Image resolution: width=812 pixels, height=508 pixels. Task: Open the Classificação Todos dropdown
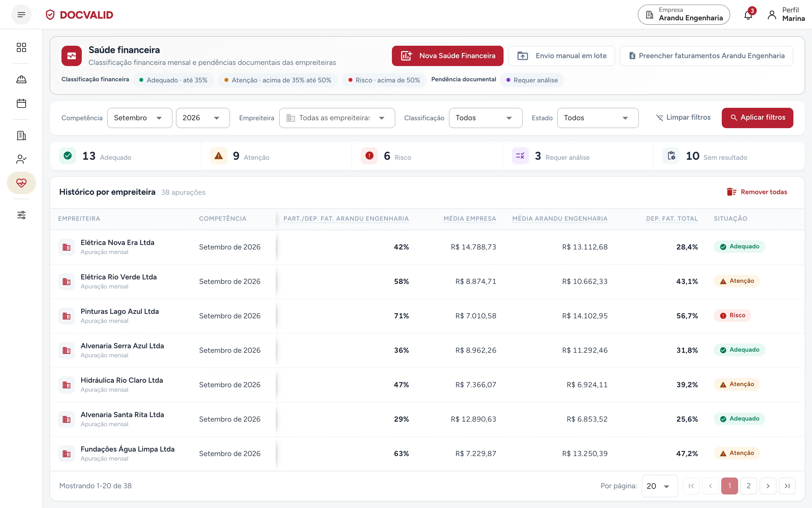click(x=486, y=118)
